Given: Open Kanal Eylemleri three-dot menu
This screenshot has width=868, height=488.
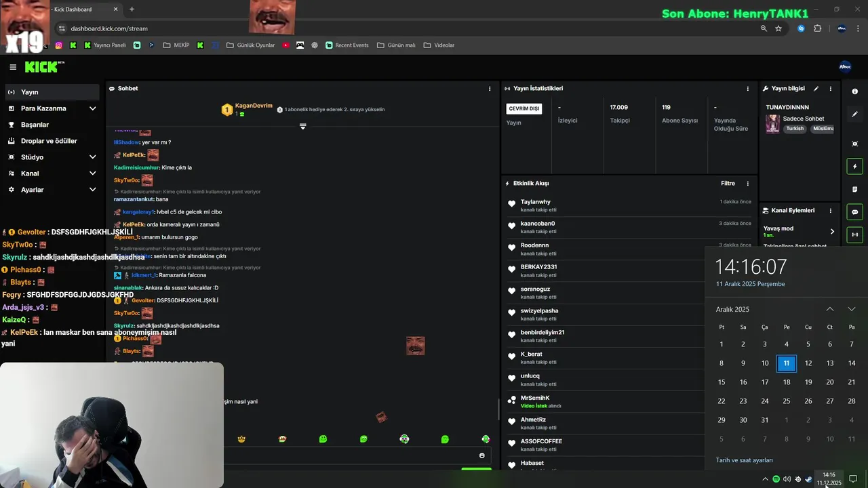Looking at the screenshot, I should [x=831, y=211].
